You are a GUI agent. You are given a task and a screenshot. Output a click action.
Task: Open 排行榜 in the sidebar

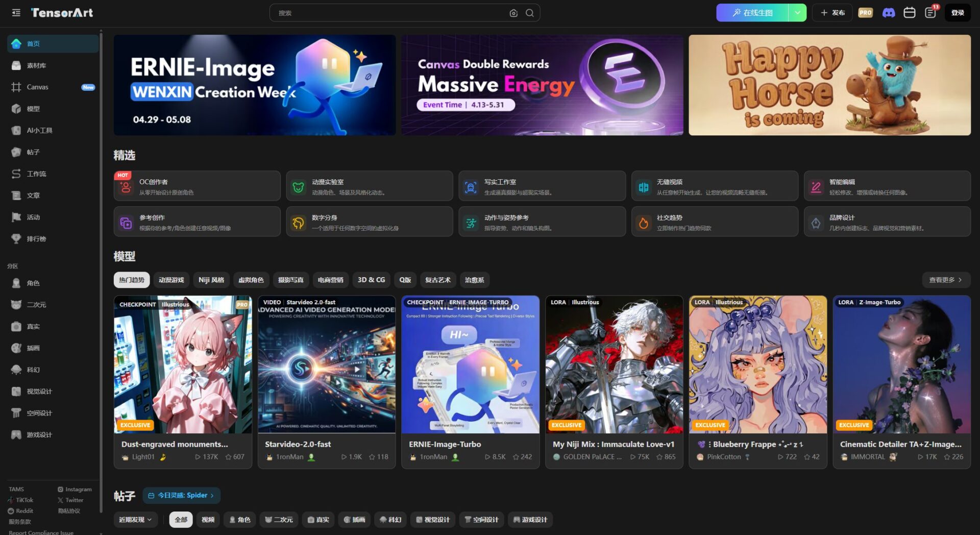pos(53,239)
